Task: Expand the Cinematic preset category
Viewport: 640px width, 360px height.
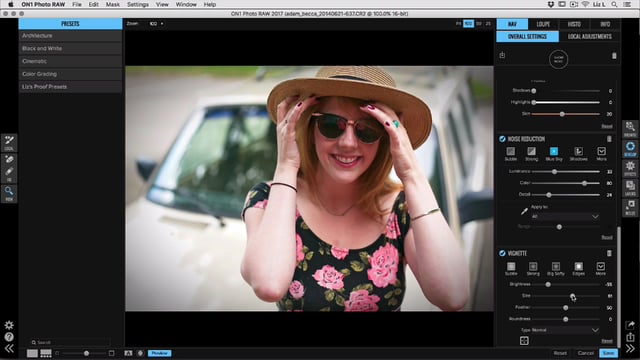Action: pos(70,61)
